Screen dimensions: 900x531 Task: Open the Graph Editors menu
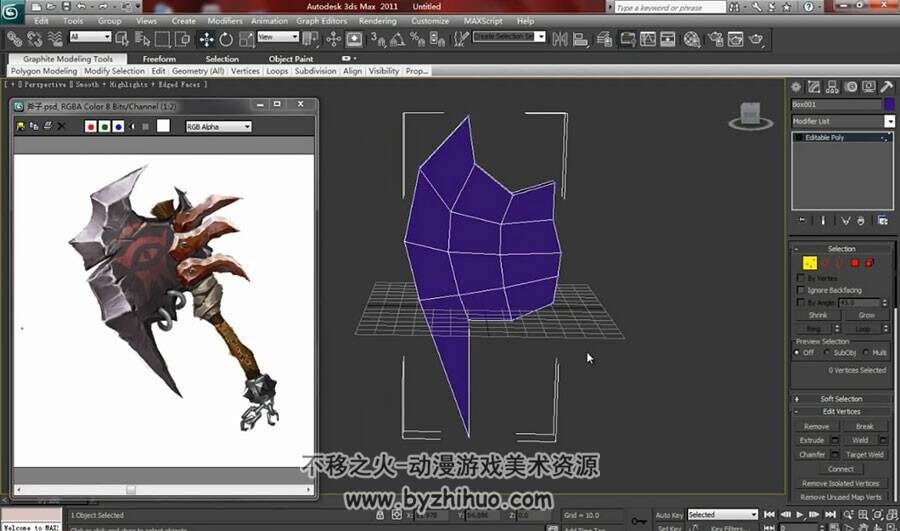click(x=322, y=21)
